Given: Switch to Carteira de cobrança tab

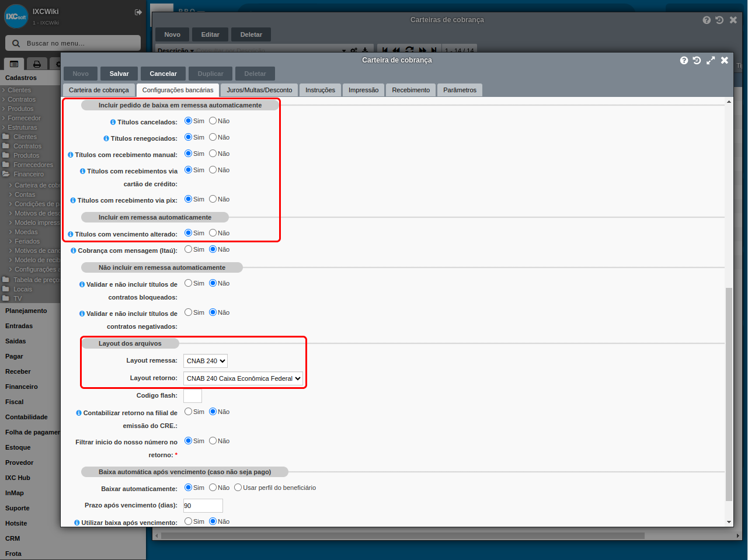Looking at the screenshot, I should point(99,90).
